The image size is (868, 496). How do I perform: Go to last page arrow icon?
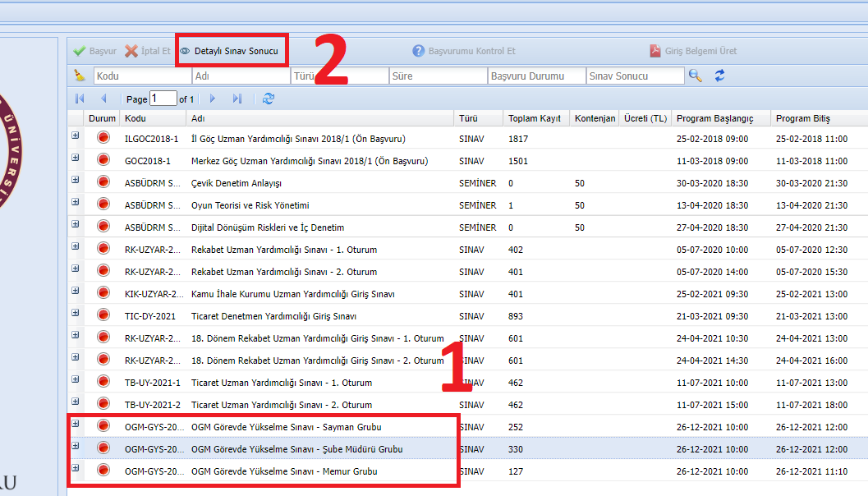(237, 99)
